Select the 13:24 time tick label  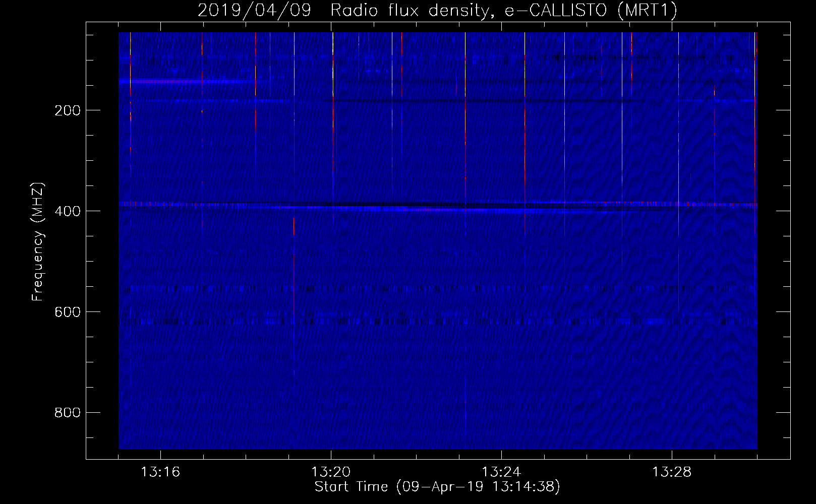point(501,472)
